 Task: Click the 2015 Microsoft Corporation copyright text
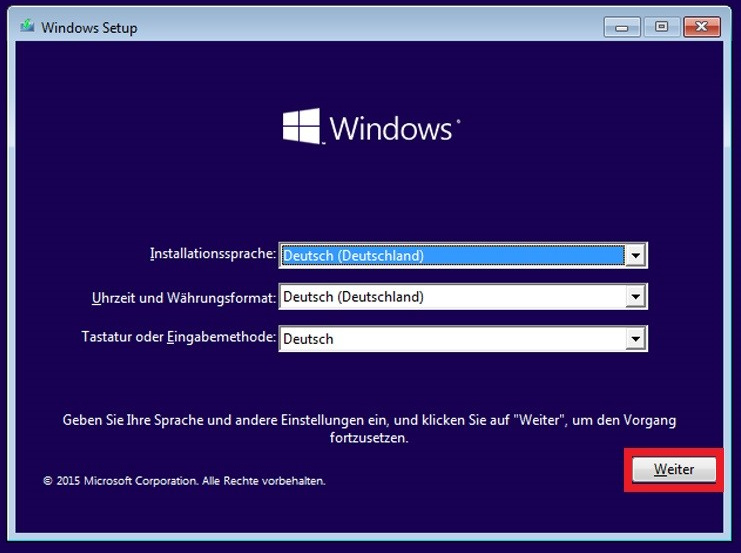tap(184, 481)
